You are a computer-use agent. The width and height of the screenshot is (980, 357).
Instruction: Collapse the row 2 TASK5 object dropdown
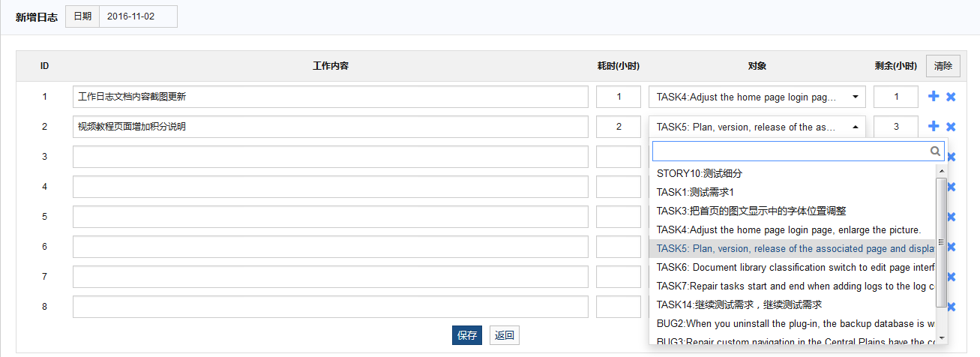[x=757, y=127]
